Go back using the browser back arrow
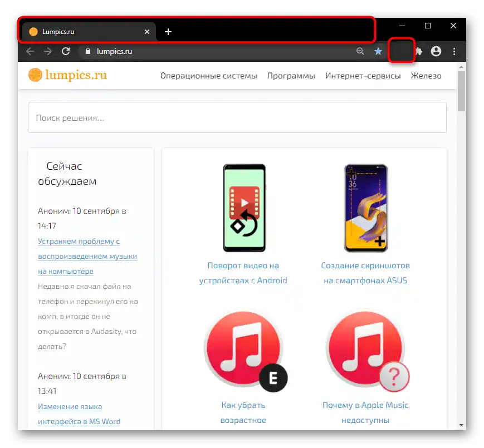 click(x=30, y=51)
